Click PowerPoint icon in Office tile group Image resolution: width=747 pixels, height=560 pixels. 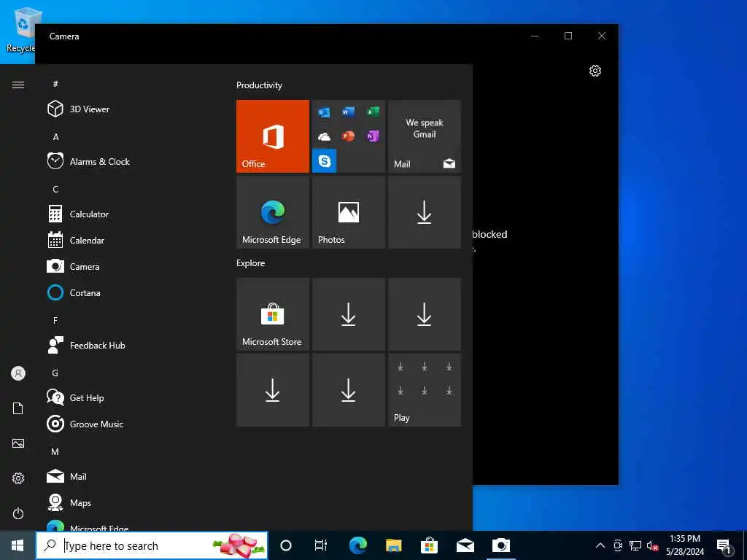[348, 136]
